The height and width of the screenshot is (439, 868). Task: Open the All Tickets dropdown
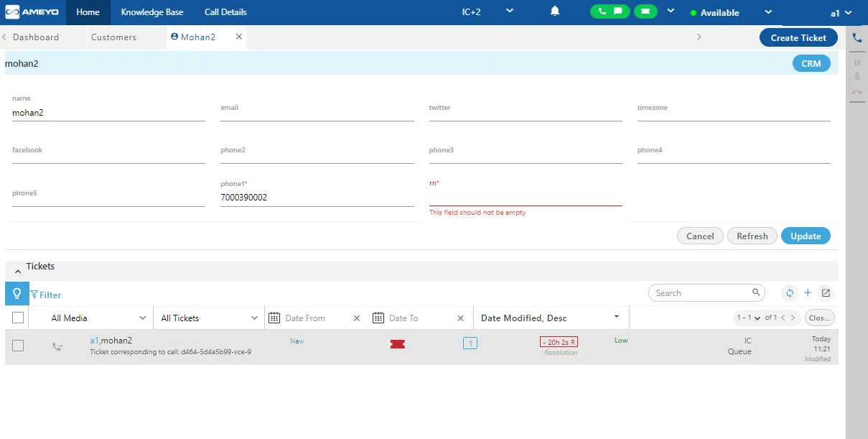click(209, 318)
